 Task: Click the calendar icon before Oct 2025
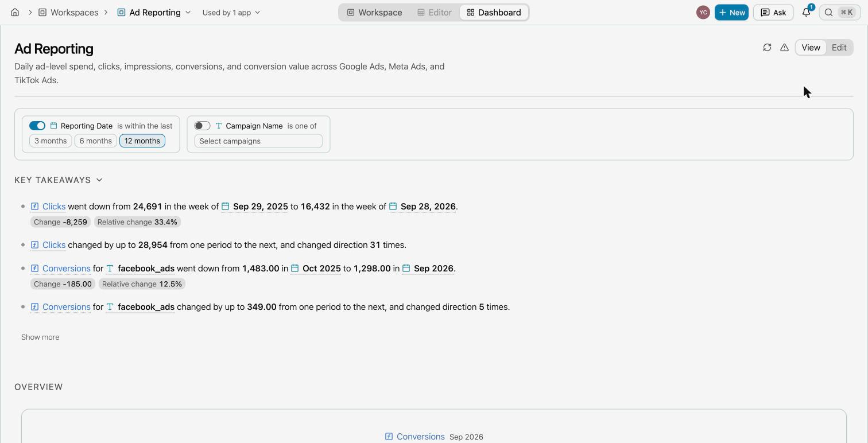(295, 268)
